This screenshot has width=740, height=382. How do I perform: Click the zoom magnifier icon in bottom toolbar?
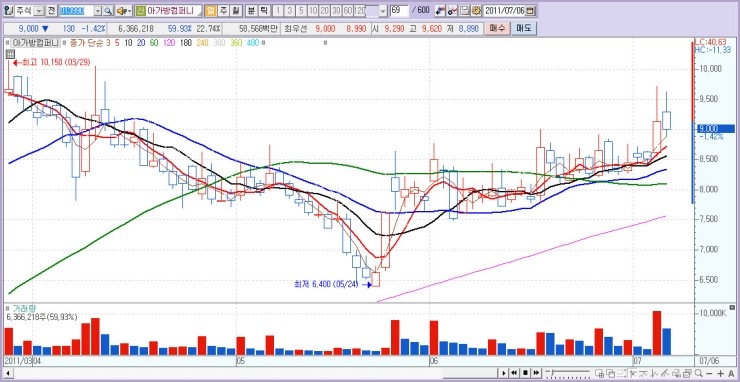click(x=698, y=373)
